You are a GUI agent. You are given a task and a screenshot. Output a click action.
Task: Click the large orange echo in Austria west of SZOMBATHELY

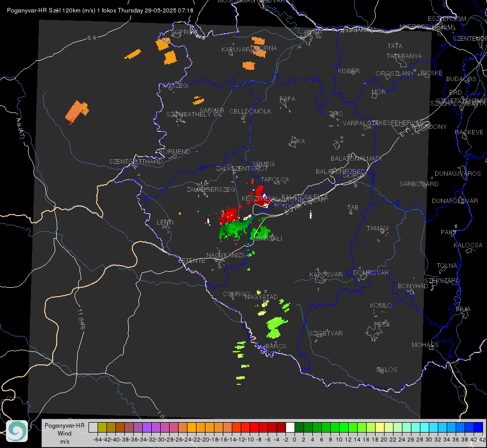click(77, 112)
